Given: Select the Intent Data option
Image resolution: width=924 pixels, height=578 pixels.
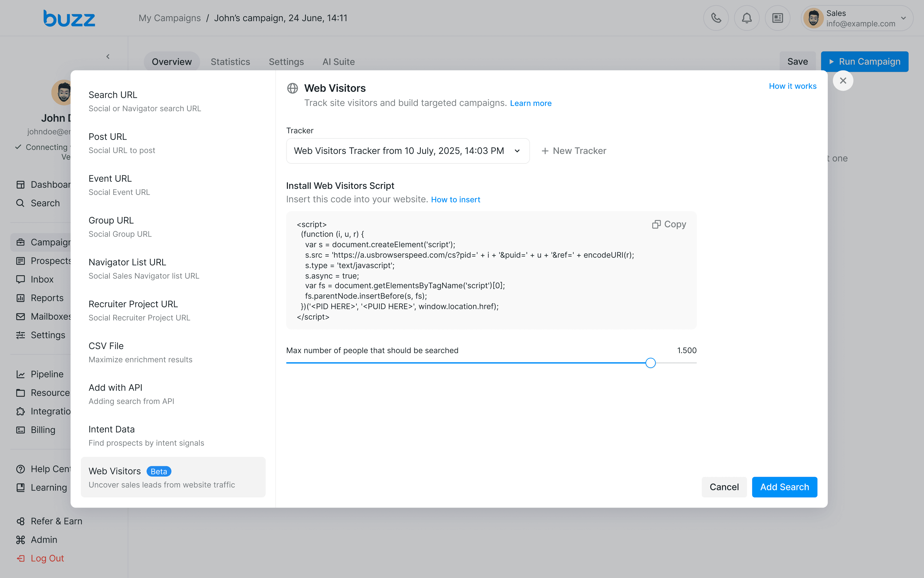Looking at the screenshot, I should pos(173,436).
